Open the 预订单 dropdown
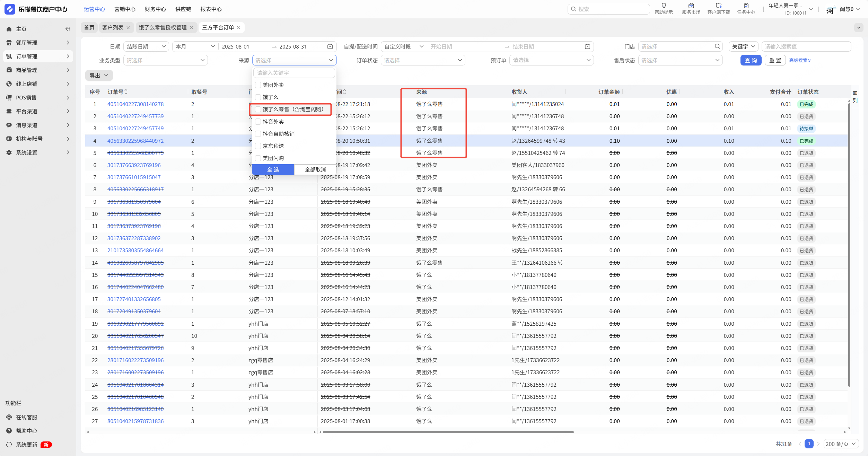 (x=551, y=60)
